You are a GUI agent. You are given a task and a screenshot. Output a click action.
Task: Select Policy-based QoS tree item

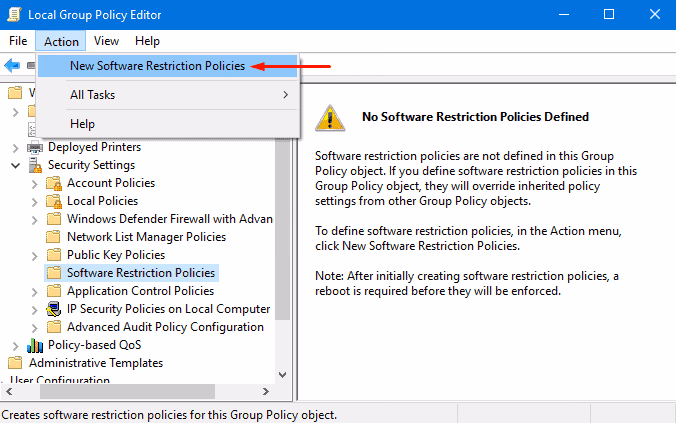click(94, 345)
